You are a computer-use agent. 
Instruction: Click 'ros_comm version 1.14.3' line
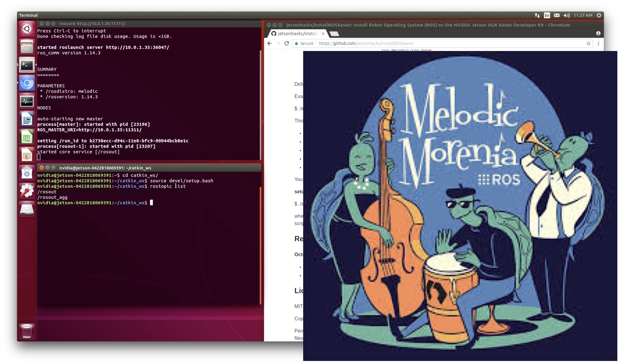(x=69, y=53)
